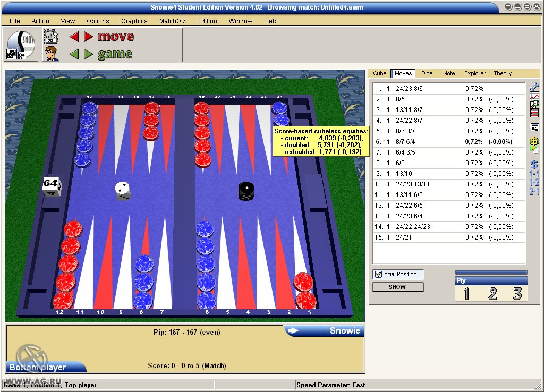Select move row 15 '24/21'
The height and width of the screenshot is (392, 544).
[449, 237]
